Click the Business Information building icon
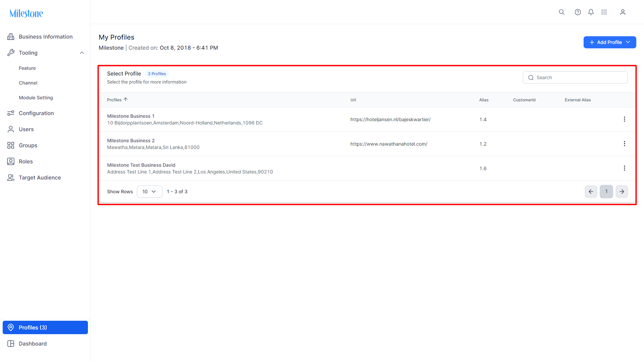This screenshot has height=362, width=644. [x=11, y=37]
